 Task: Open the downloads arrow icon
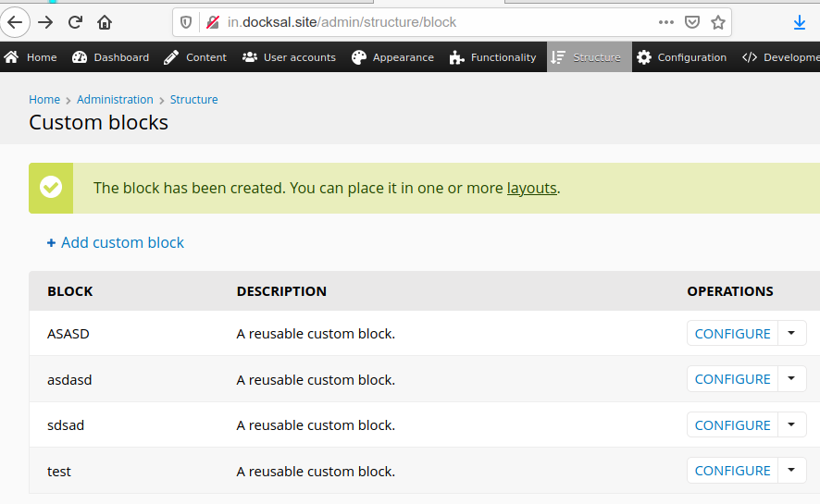[x=799, y=22]
